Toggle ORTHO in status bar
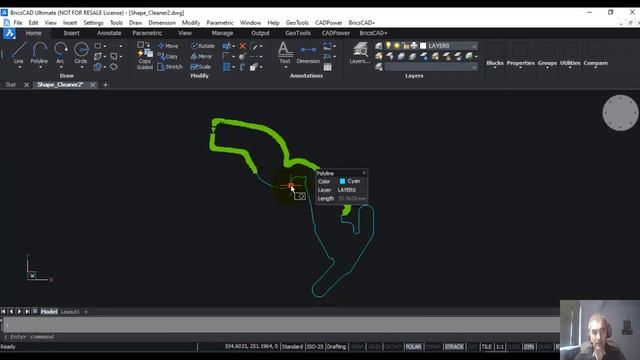Viewport: 640px width, 360px height. click(x=393, y=347)
